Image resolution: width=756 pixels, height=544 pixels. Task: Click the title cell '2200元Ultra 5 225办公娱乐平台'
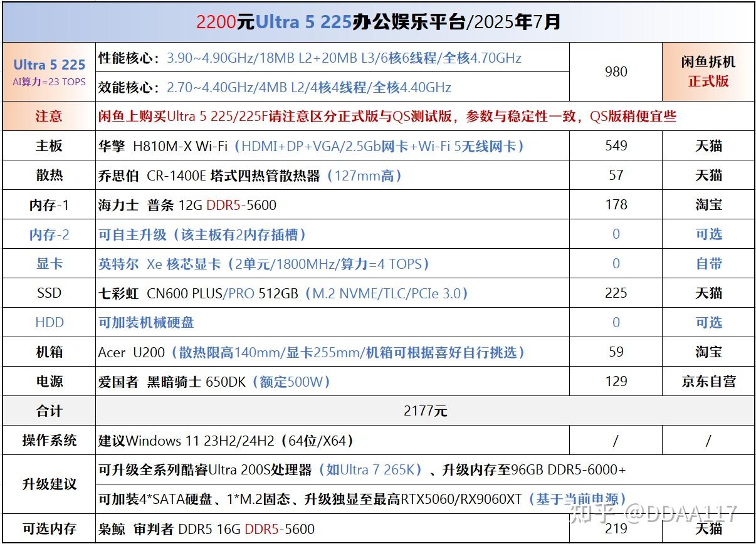point(378,22)
